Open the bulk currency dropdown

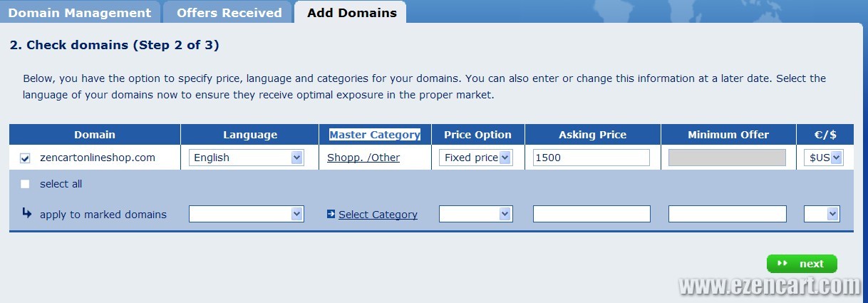[x=822, y=214]
